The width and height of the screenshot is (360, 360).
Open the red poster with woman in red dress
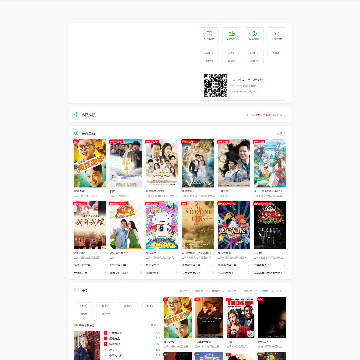point(240,318)
